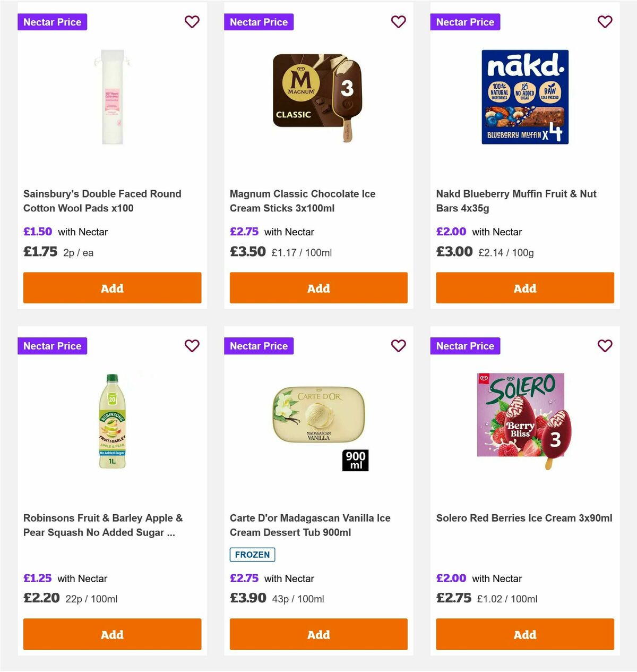Click the FROZEN tag on Carte D'or
637x672 pixels.
tap(252, 554)
